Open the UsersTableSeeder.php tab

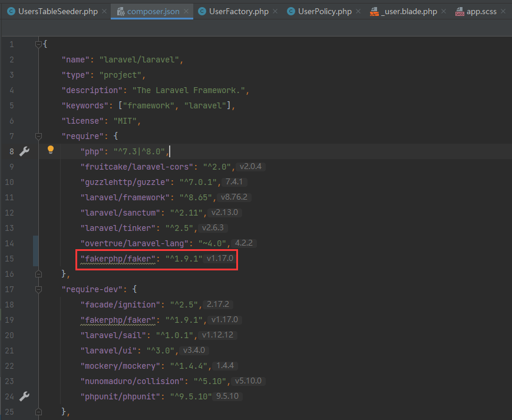[58, 12]
